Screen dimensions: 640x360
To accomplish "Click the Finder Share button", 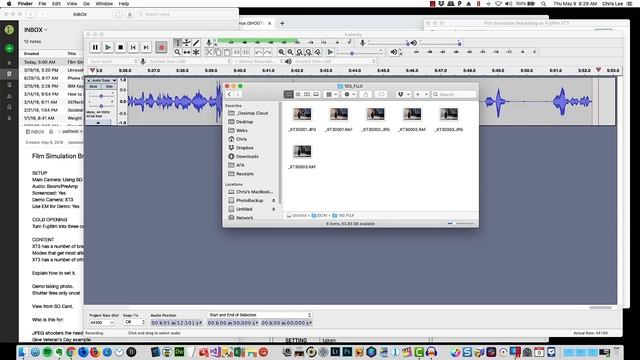I will point(366,94).
